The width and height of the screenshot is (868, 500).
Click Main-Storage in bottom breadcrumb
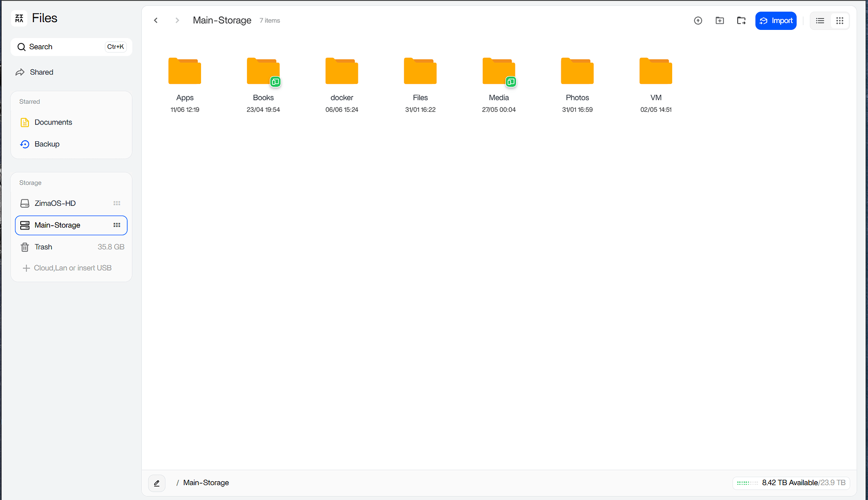(206, 483)
